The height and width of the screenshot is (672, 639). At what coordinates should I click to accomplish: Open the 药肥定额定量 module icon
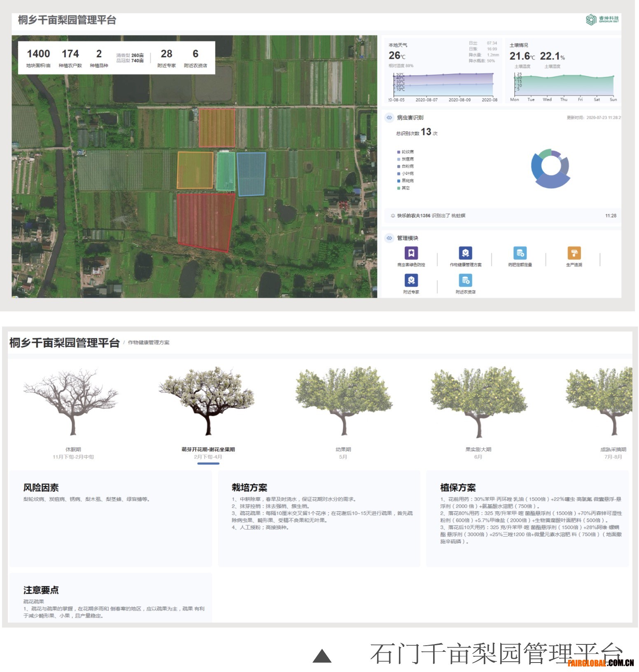[x=520, y=253]
